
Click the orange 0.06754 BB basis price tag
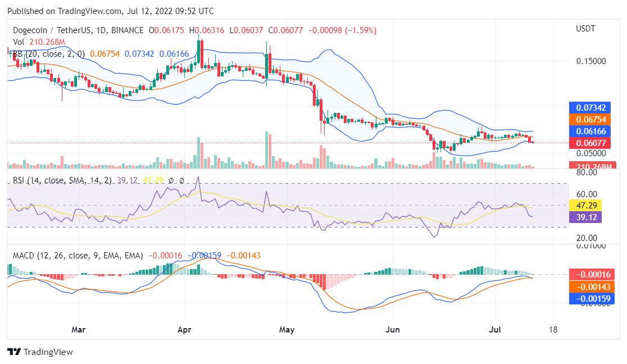point(590,119)
